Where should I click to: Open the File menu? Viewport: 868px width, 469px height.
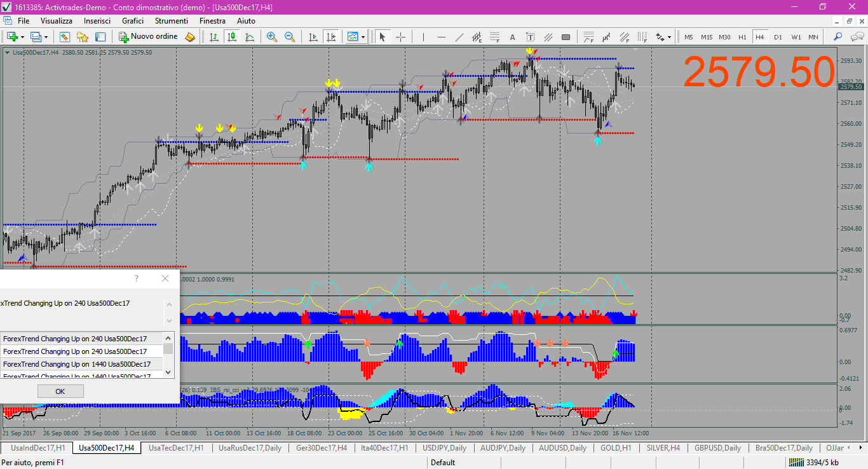(24, 20)
